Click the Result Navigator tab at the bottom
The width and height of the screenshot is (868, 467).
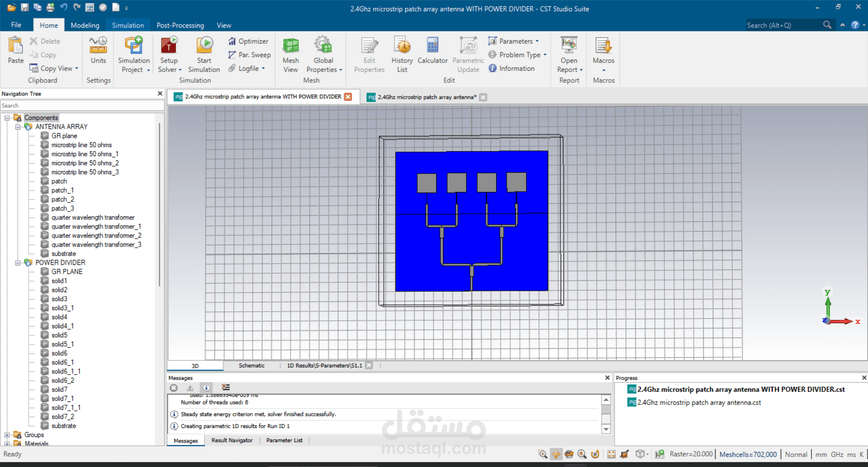coord(232,440)
